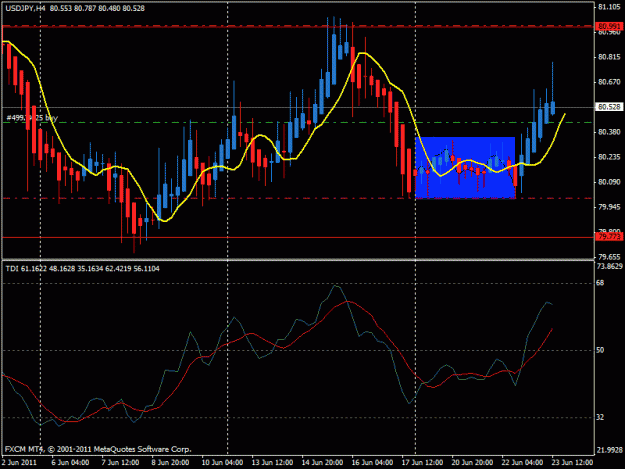Click the 79.945 price scale value
The width and height of the screenshot is (625, 469).
pos(609,207)
